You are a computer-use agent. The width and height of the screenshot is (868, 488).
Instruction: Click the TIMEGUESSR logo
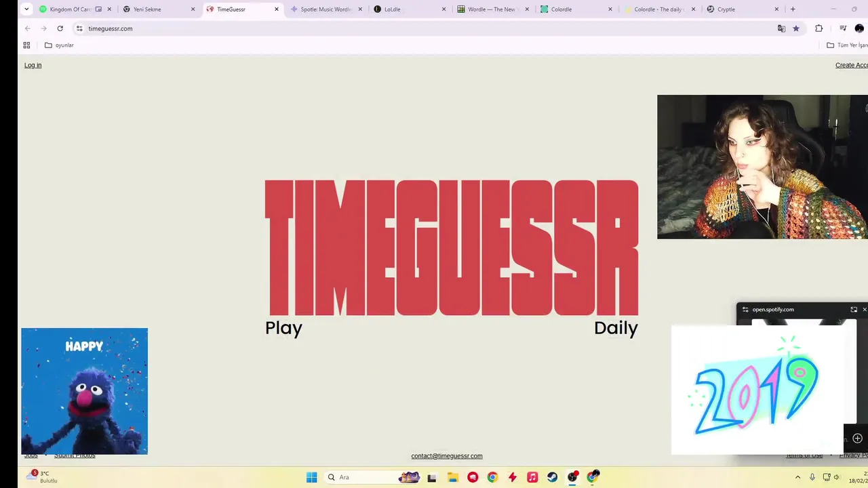[x=452, y=247]
